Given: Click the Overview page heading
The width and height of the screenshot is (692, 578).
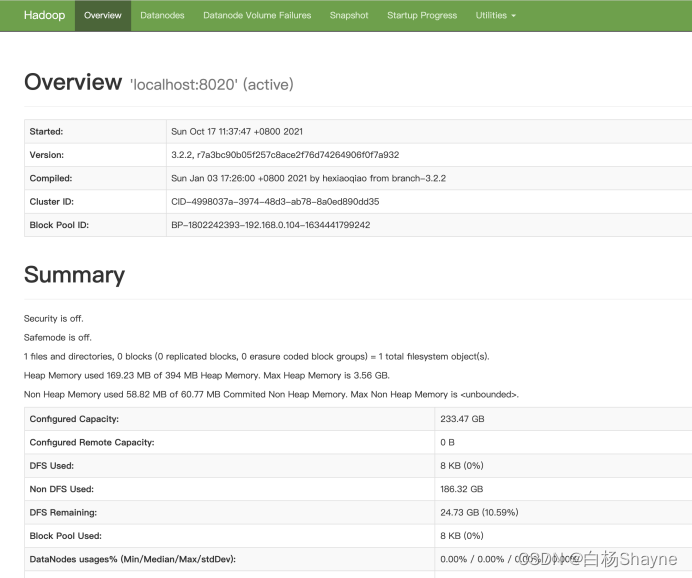Looking at the screenshot, I should 73,82.
